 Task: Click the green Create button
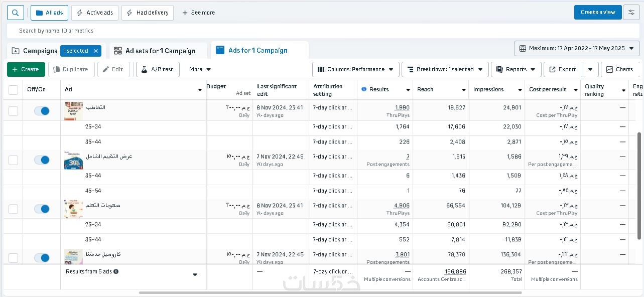click(x=26, y=69)
